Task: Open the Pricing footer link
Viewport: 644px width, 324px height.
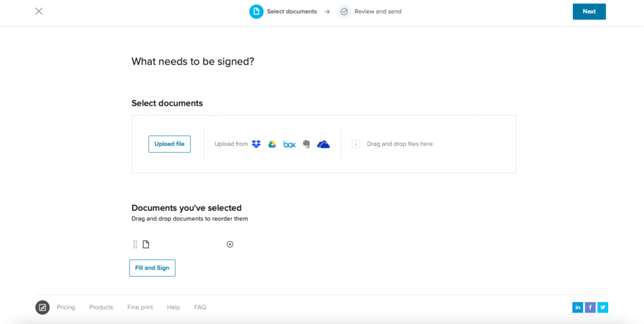Action: point(65,307)
